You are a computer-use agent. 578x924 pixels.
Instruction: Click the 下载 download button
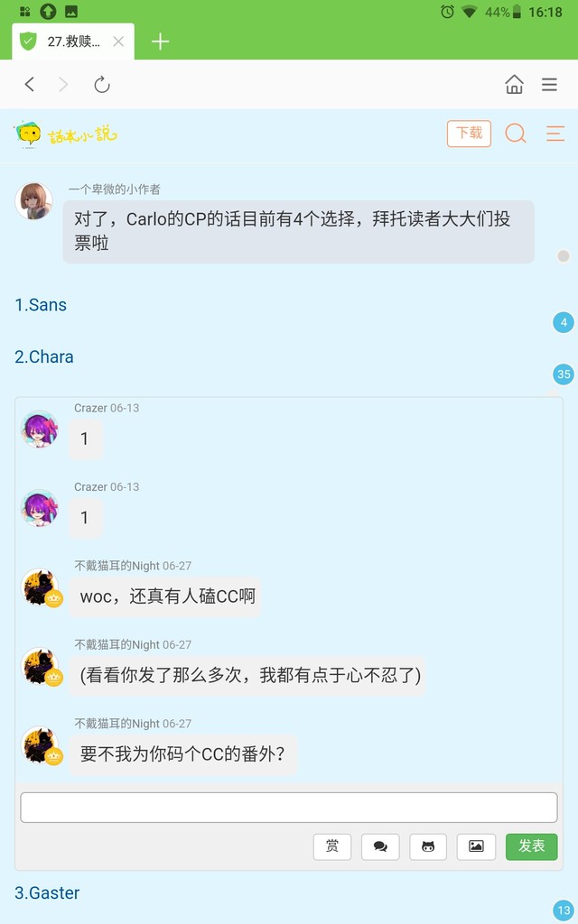coord(469,134)
